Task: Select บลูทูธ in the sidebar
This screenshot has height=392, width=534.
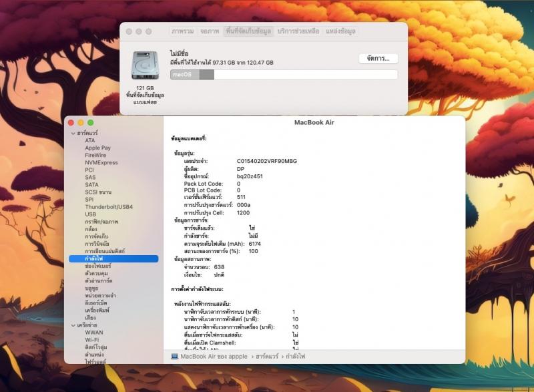Action: 91,288
